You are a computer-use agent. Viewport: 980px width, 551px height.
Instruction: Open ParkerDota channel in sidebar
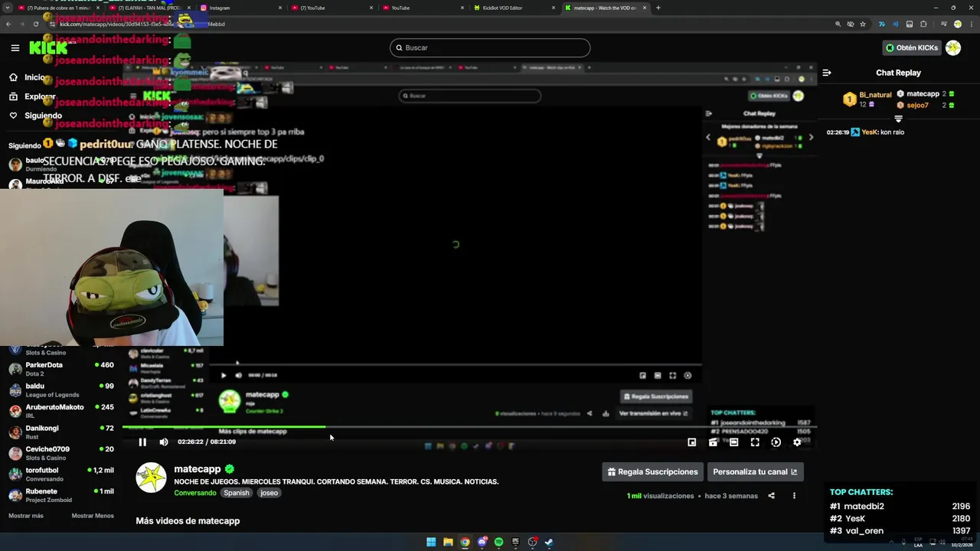click(61, 369)
